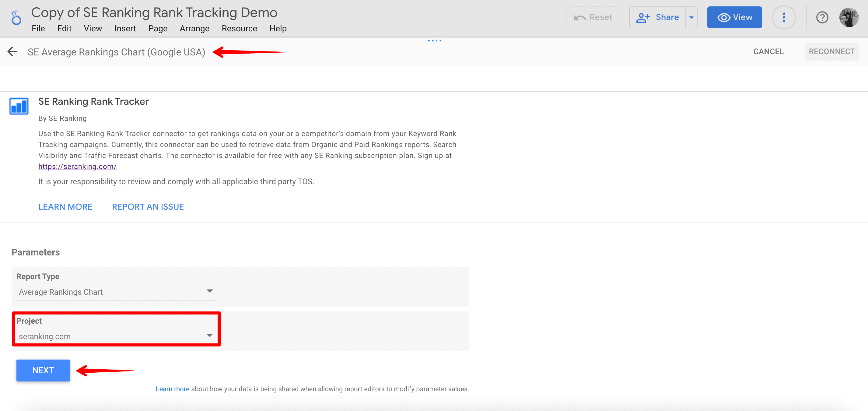Expand the Share options dropdown arrow

(x=691, y=17)
